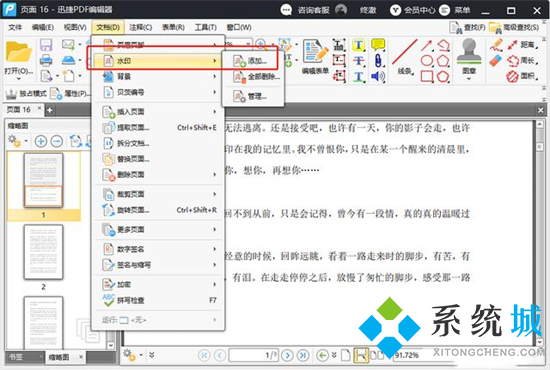Click 查找(F) search button
The image size is (550, 370).
pos(467,28)
